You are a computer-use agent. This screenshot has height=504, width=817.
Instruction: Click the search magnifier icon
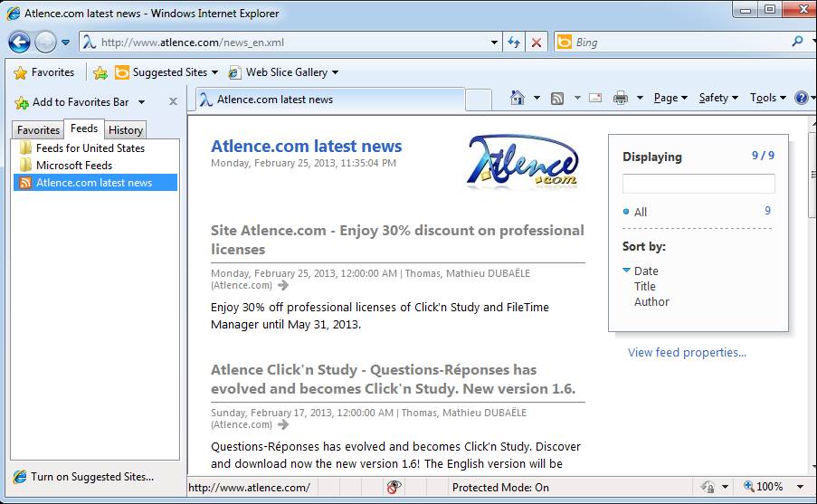tap(797, 42)
